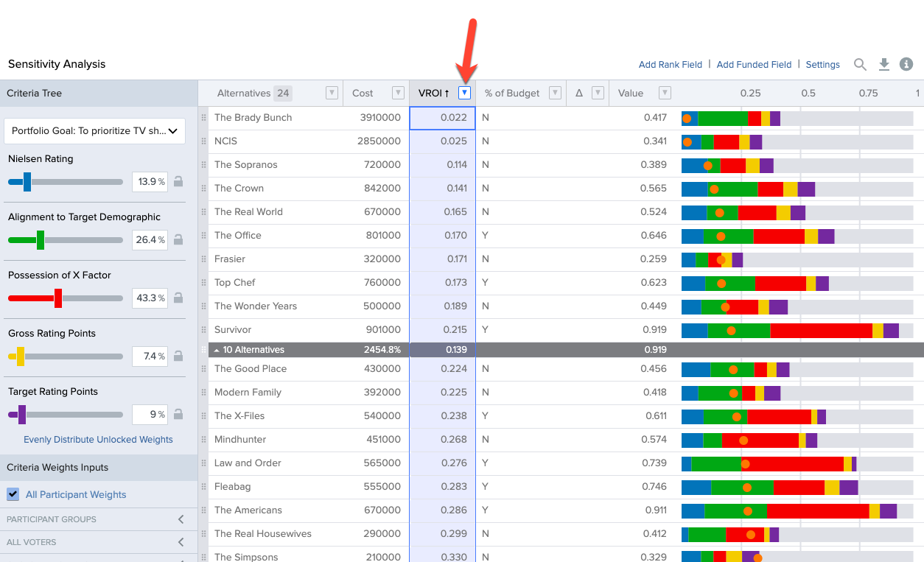This screenshot has height=562, width=924.
Task: Click the Alignment to Target Demographic green slider handle
Action: tap(41, 239)
